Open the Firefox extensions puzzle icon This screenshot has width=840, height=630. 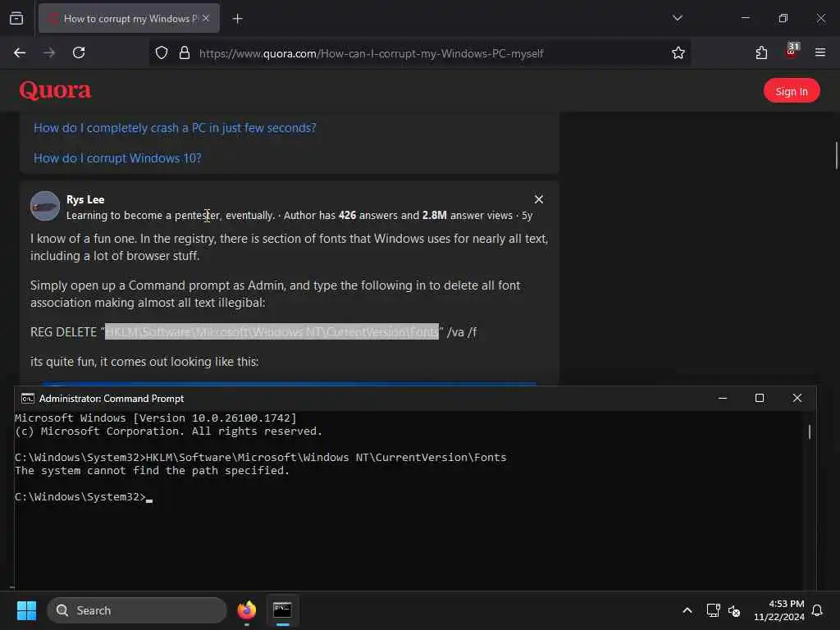pyautogui.click(x=761, y=52)
